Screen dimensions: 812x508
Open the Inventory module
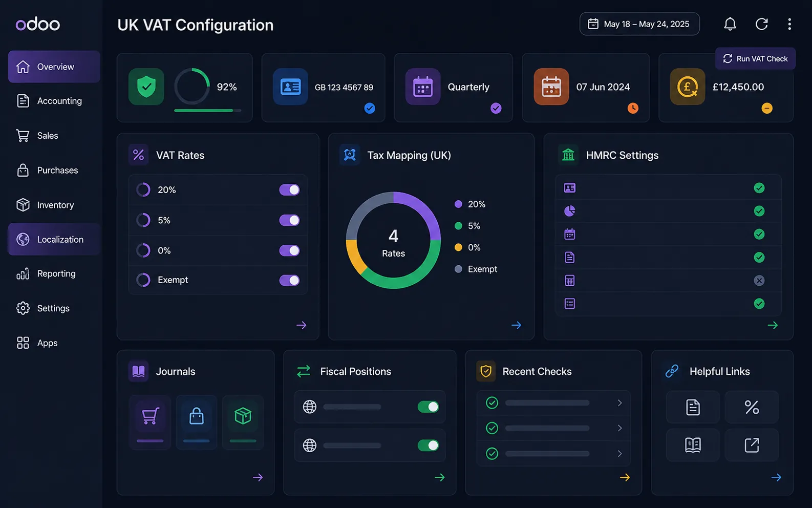tap(54, 205)
